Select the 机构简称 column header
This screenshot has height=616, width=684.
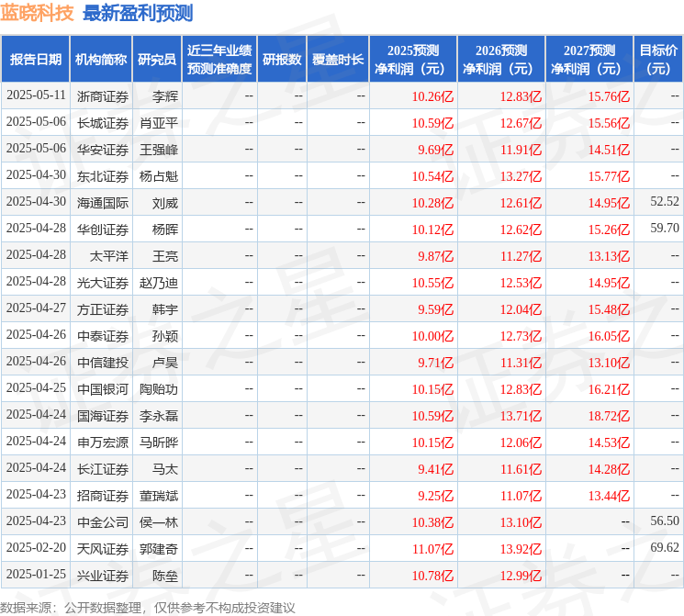[101, 59]
